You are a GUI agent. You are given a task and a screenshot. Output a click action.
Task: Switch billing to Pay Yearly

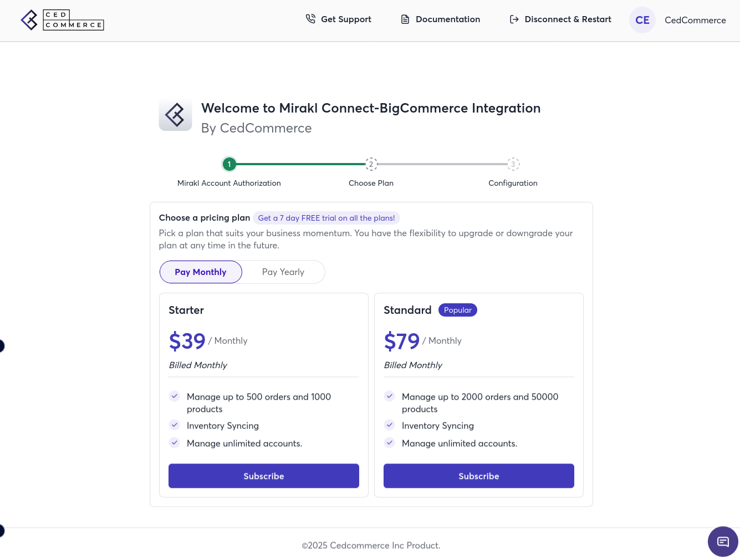(283, 272)
